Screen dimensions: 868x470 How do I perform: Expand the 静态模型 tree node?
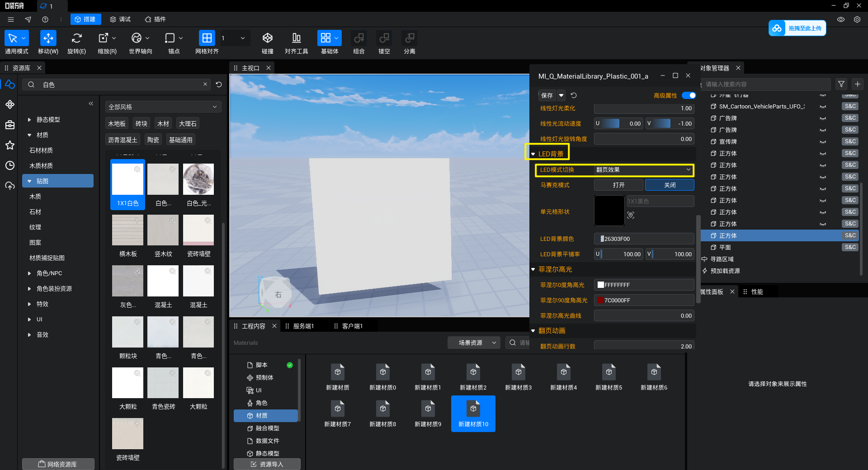pos(29,120)
